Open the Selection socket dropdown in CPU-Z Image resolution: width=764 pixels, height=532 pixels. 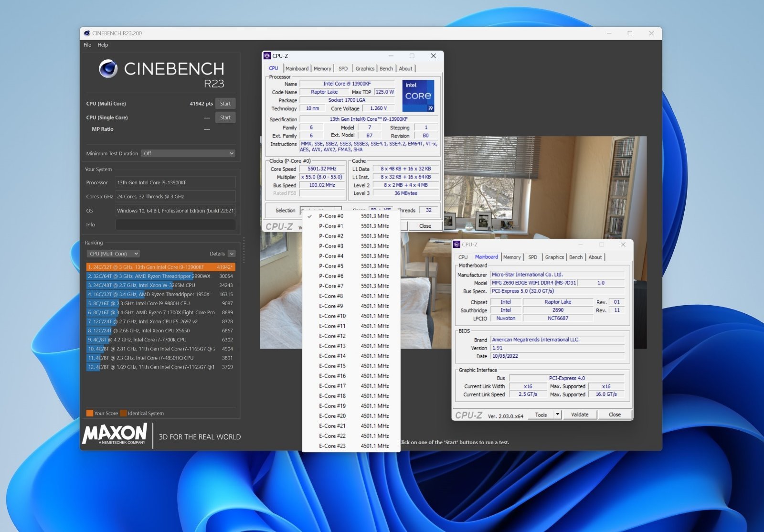click(320, 209)
